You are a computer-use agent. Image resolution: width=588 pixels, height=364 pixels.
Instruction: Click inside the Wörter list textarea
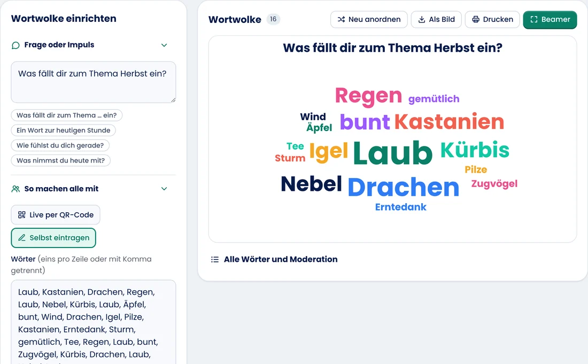(x=94, y=322)
